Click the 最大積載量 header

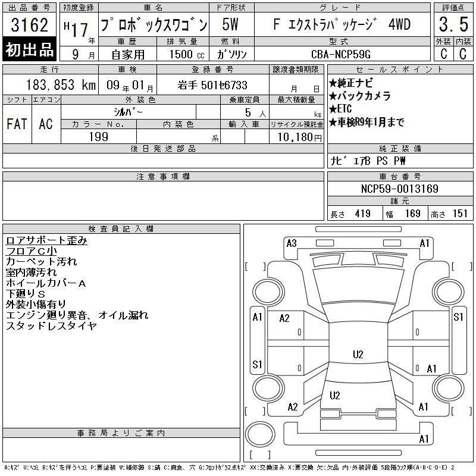coord(296,100)
